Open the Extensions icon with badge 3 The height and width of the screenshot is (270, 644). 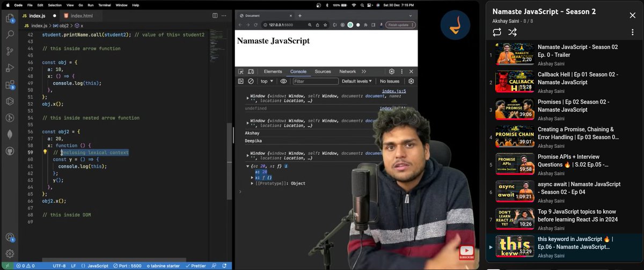(10, 84)
